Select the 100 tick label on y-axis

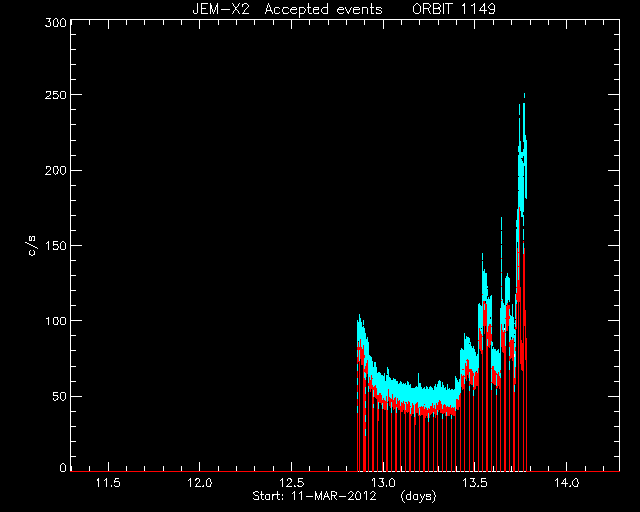(55, 321)
